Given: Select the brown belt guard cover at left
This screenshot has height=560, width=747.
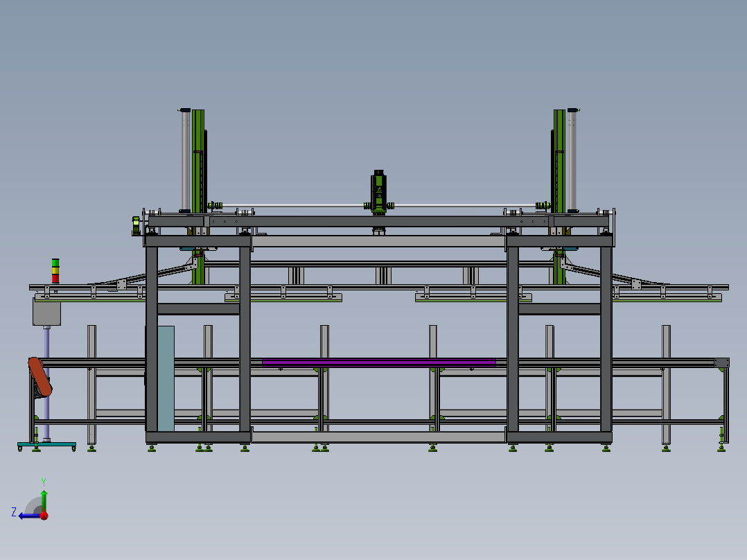Looking at the screenshot, I should click(40, 377).
